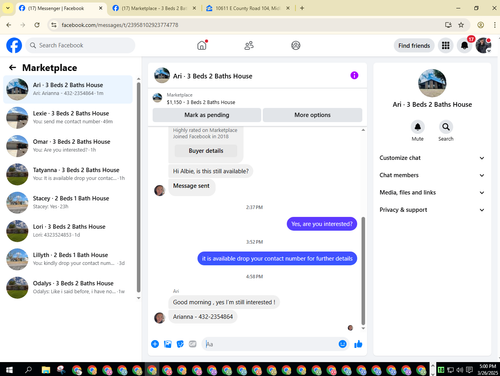Click More options button
The image size is (500, 376).
click(x=312, y=115)
